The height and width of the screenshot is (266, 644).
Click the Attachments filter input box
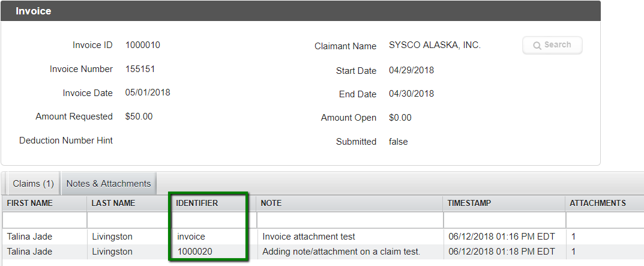click(x=604, y=220)
